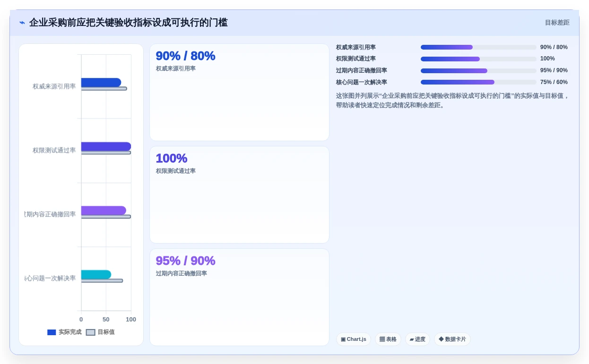Click the 权限测试通过率 chart axis label
This screenshot has height=364, width=589.
(x=54, y=150)
